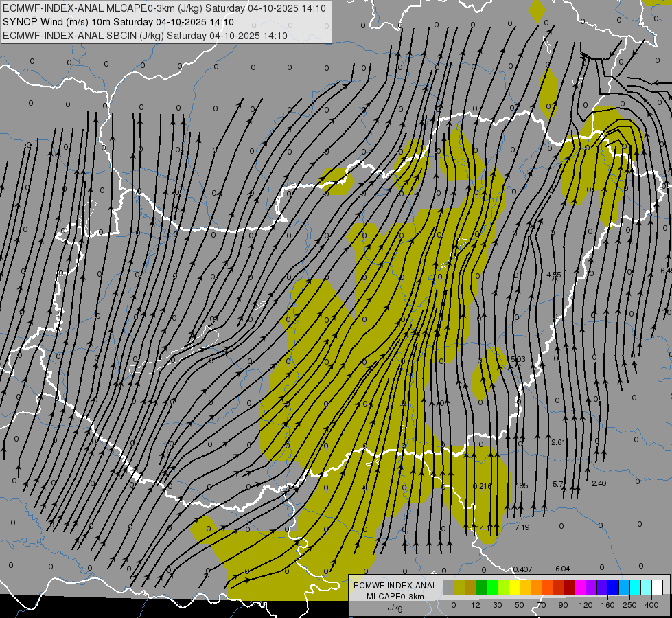This screenshot has width=672, height=618.
Task: Click the legend label MLCAPE0-3km
Action: tap(395, 597)
